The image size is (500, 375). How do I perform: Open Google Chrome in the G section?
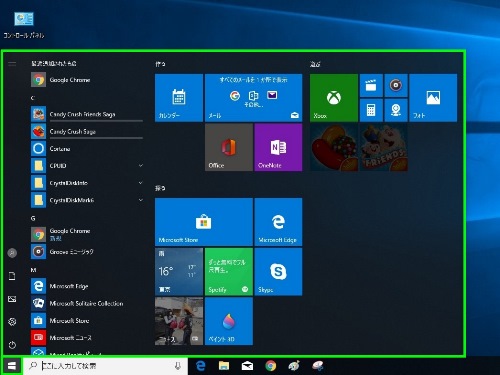coord(87,234)
